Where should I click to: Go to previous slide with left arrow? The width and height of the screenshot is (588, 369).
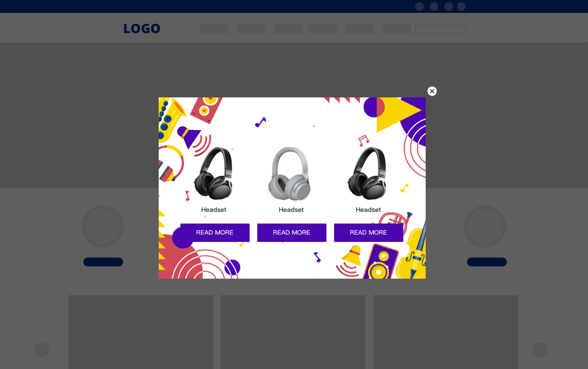tap(42, 349)
